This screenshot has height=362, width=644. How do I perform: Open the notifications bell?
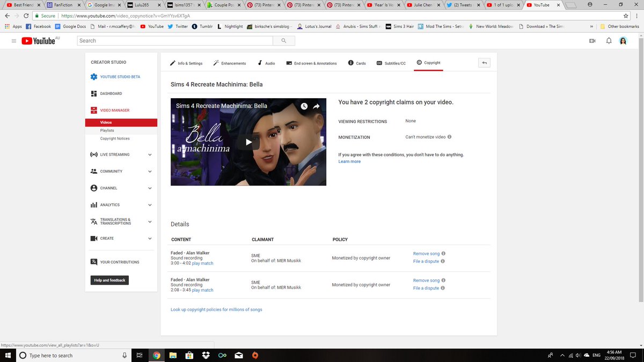coord(609,41)
